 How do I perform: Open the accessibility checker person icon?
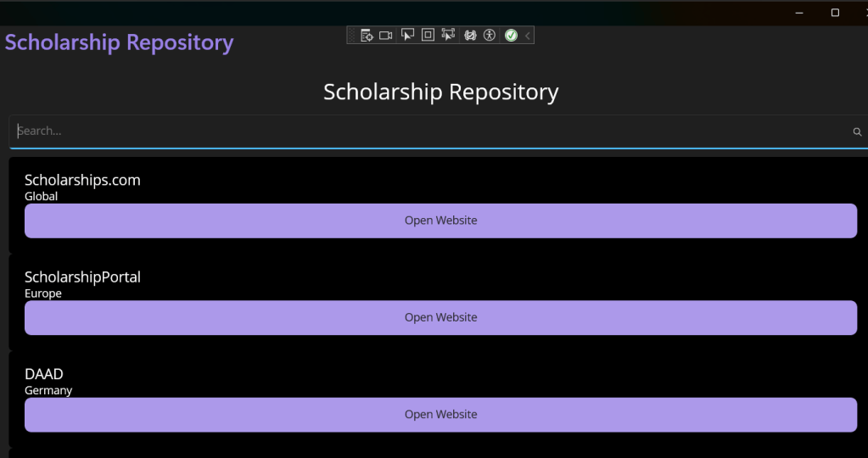pos(490,36)
